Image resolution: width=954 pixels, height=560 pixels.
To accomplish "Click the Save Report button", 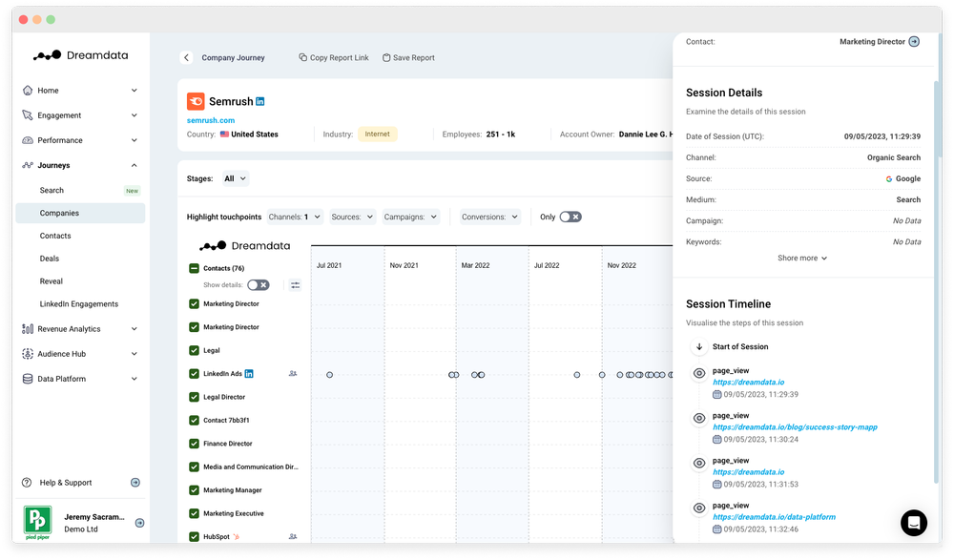I will [x=408, y=57].
